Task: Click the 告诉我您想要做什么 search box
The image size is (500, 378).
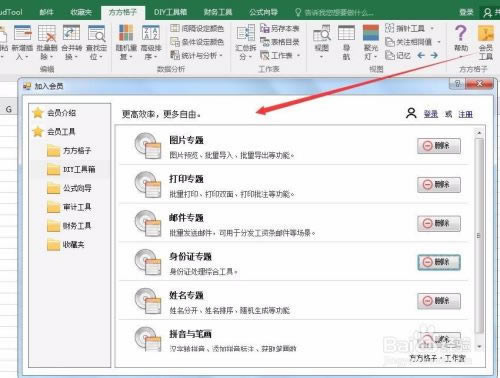Action: [x=334, y=13]
